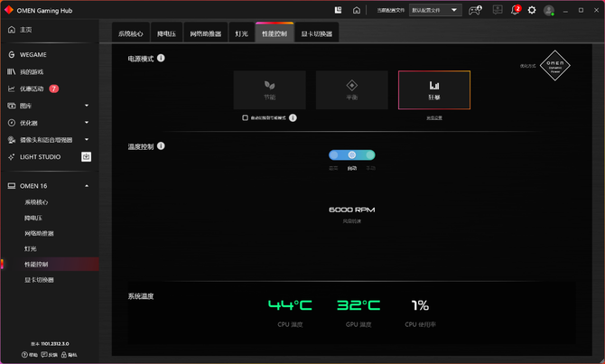Click LIGHT STUDIO download icon

(x=86, y=157)
